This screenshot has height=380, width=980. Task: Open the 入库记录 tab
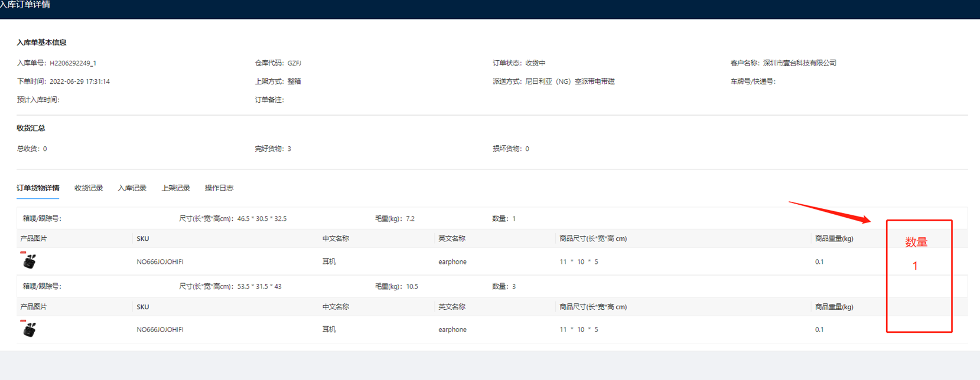tap(132, 188)
